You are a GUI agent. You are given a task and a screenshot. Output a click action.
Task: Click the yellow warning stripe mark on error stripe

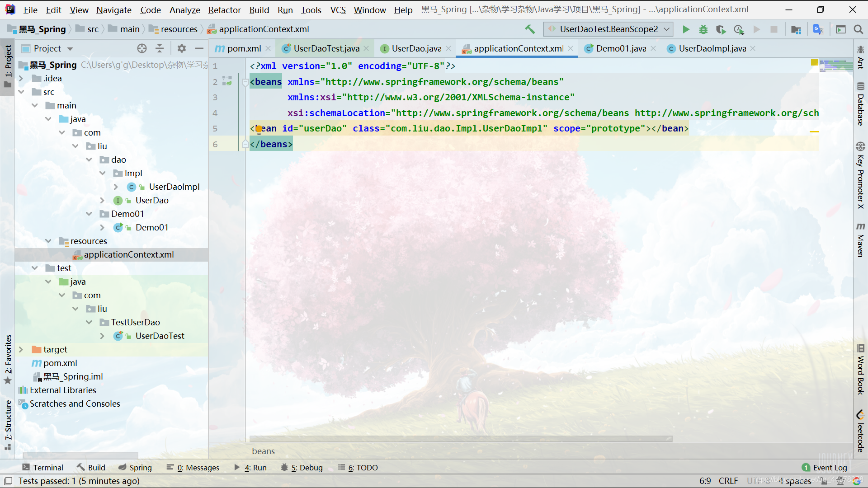[x=814, y=131]
